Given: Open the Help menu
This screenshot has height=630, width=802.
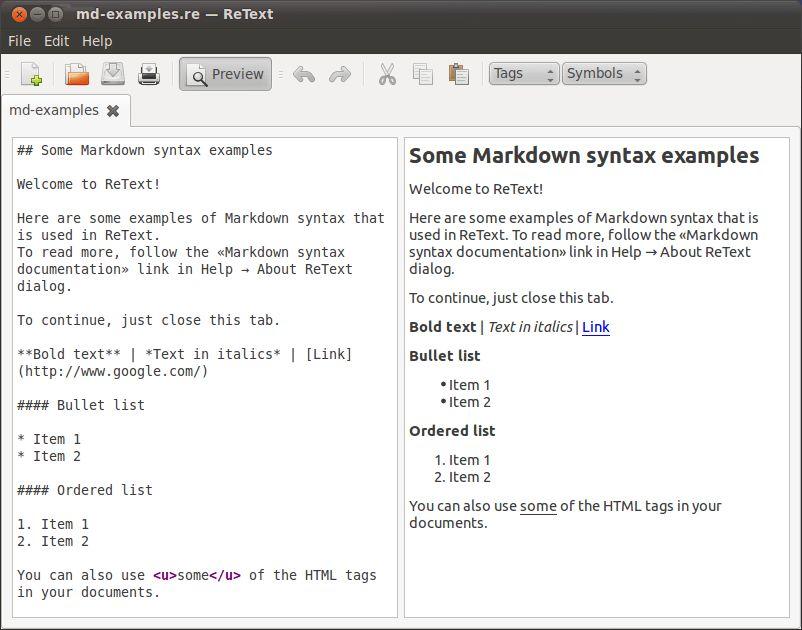Looking at the screenshot, I should 97,41.
